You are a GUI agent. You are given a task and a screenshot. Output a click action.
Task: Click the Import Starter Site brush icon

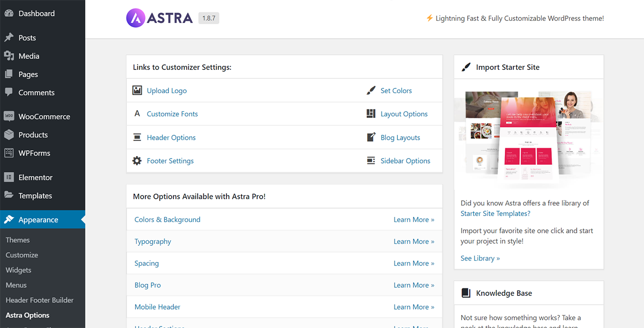coord(466,67)
